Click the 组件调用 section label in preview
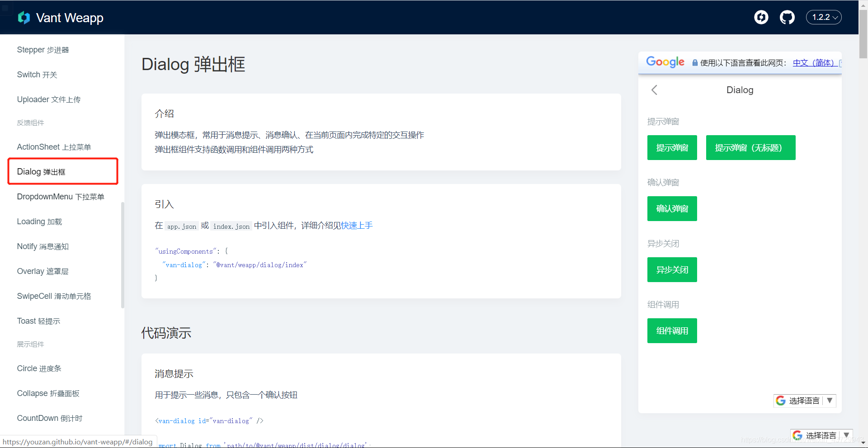 click(x=663, y=305)
